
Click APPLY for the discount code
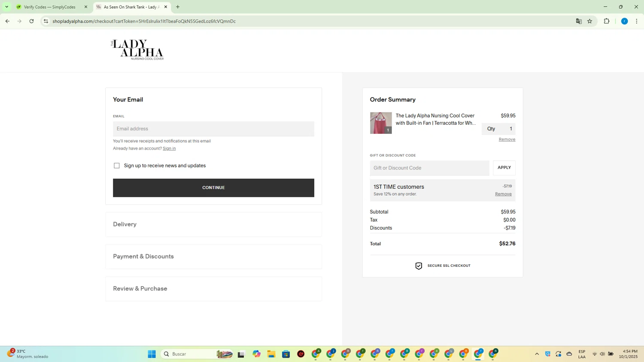click(x=504, y=168)
